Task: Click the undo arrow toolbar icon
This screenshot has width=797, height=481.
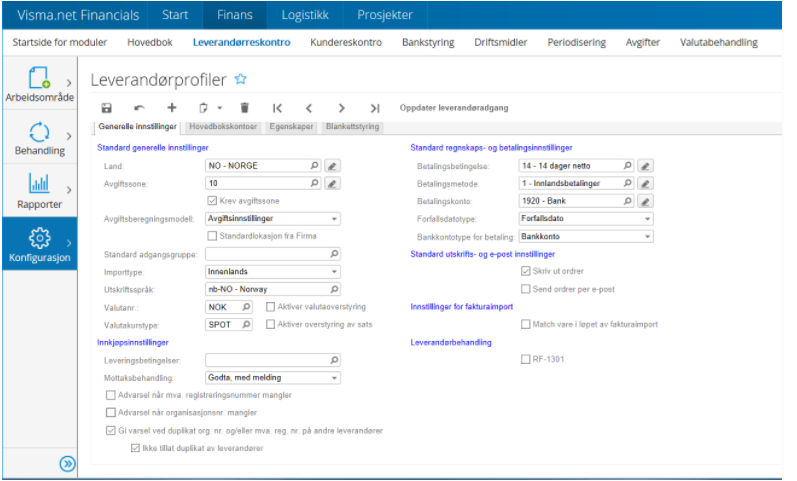Action: tap(139, 108)
